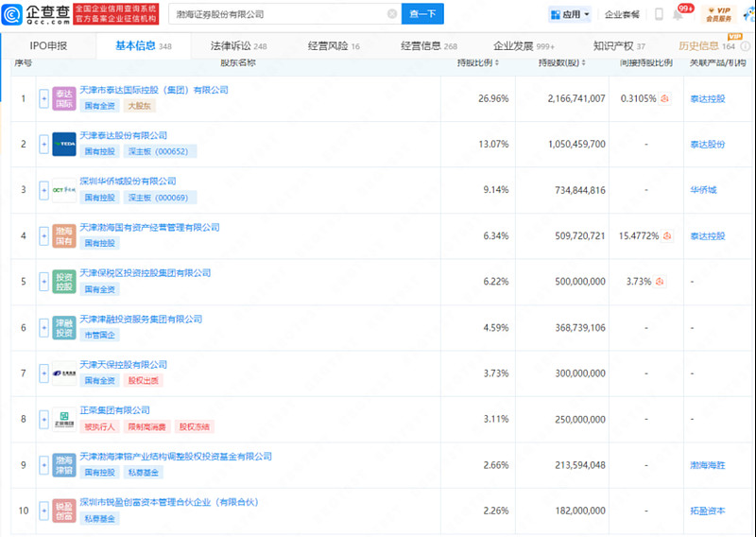The width and height of the screenshot is (756, 537).
Task: Click the 限制高消费 tag on 正荣集团
Action: pos(147,426)
